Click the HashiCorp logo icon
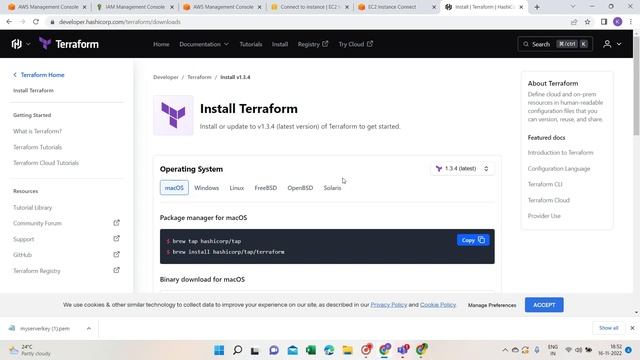Viewport: 640px width, 360px height. 16,44
